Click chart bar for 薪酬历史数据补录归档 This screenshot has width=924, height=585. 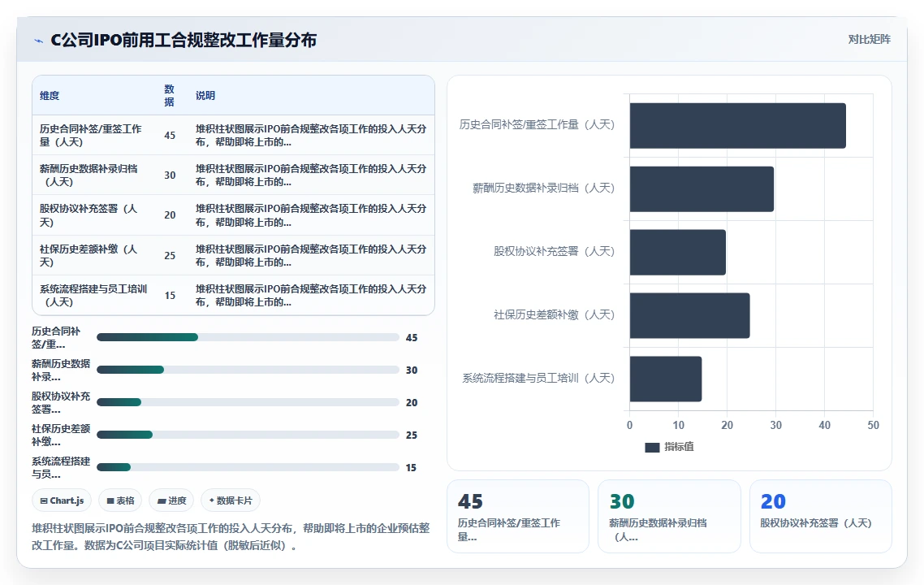(x=702, y=188)
